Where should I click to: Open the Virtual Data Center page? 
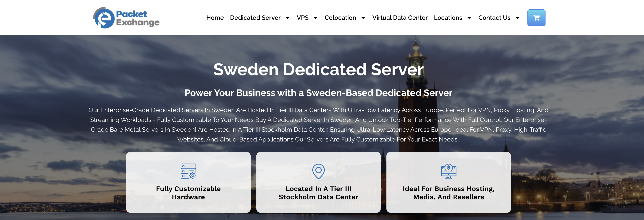[400, 18]
